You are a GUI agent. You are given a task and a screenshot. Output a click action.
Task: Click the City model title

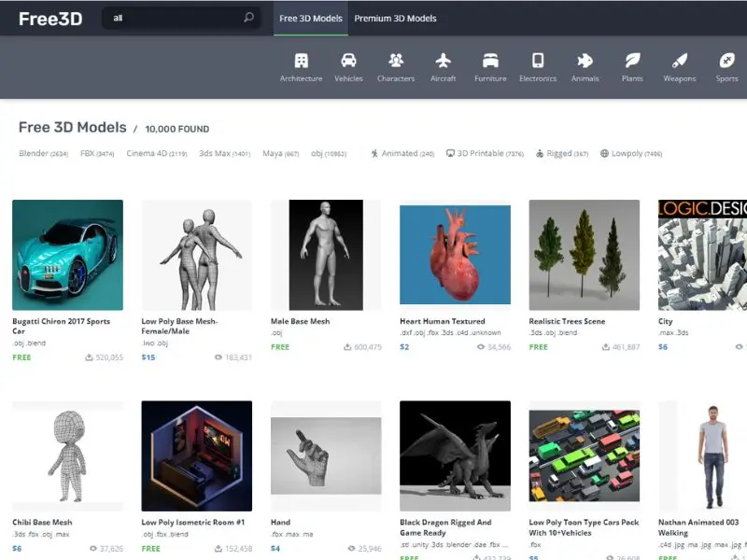(x=666, y=321)
